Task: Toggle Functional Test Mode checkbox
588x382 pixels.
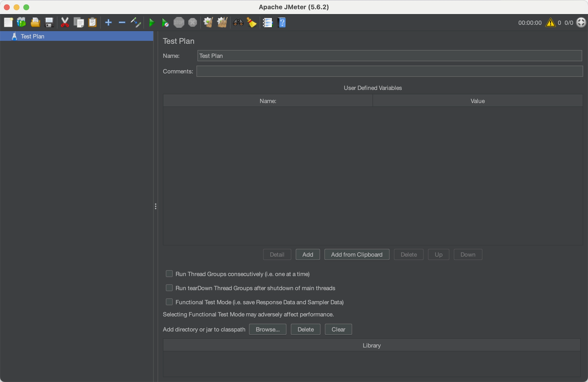Action: 169,302
